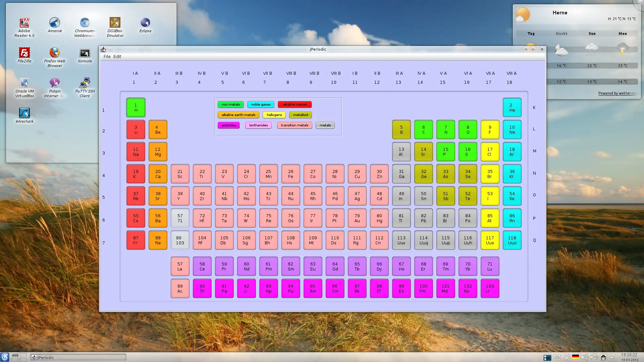Toggle the 'non metals' category filter
This screenshot has width=644, height=362.
coord(230,104)
